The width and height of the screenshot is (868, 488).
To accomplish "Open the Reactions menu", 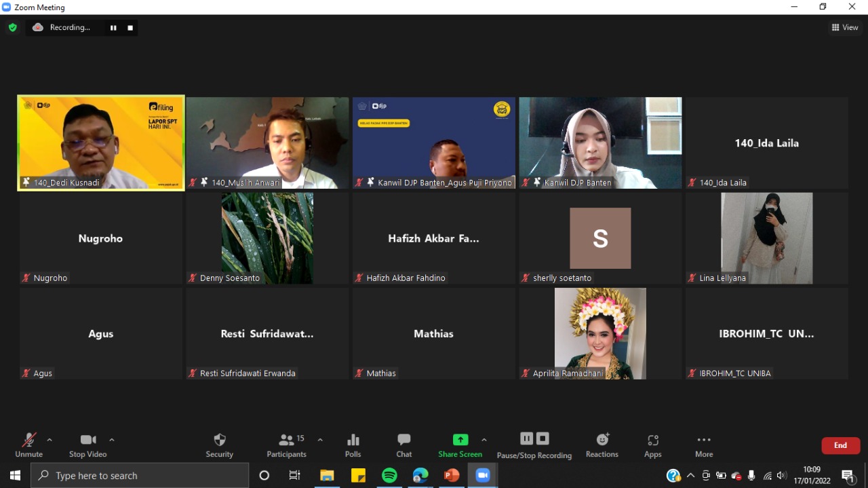I will point(601,445).
